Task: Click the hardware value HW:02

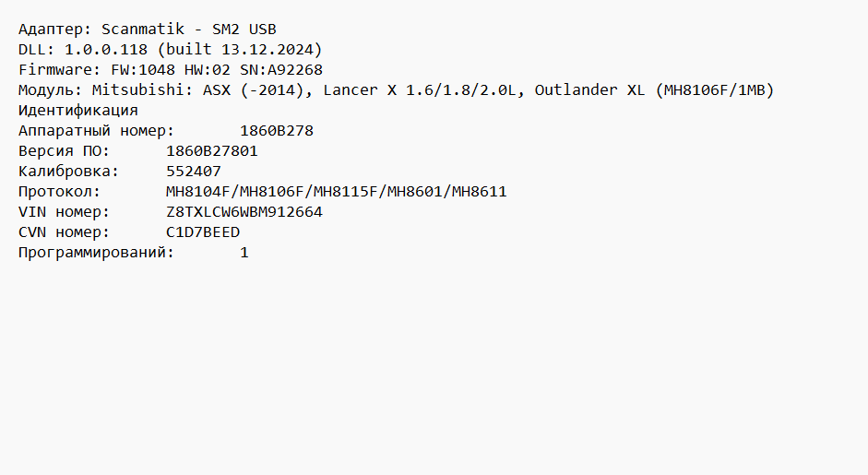Action: coord(208,70)
